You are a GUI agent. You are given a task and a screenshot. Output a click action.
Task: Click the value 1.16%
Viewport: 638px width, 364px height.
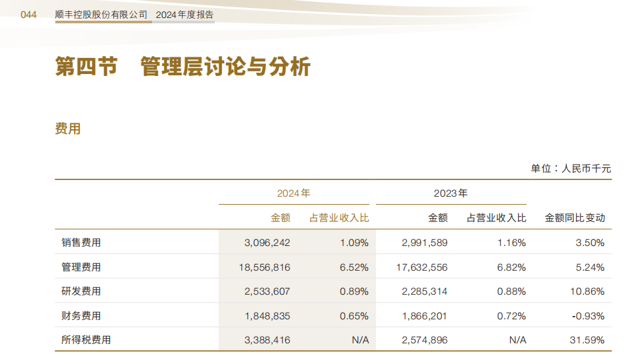click(511, 243)
